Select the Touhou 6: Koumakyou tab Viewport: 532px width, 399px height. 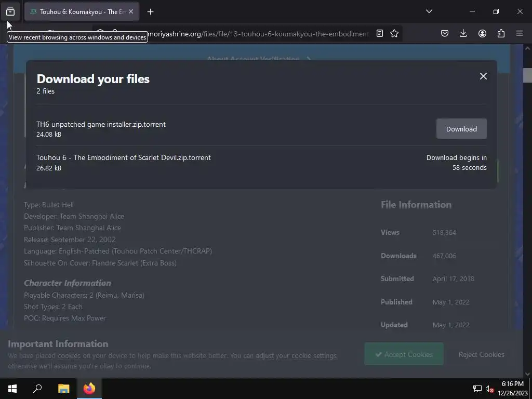coord(82,11)
